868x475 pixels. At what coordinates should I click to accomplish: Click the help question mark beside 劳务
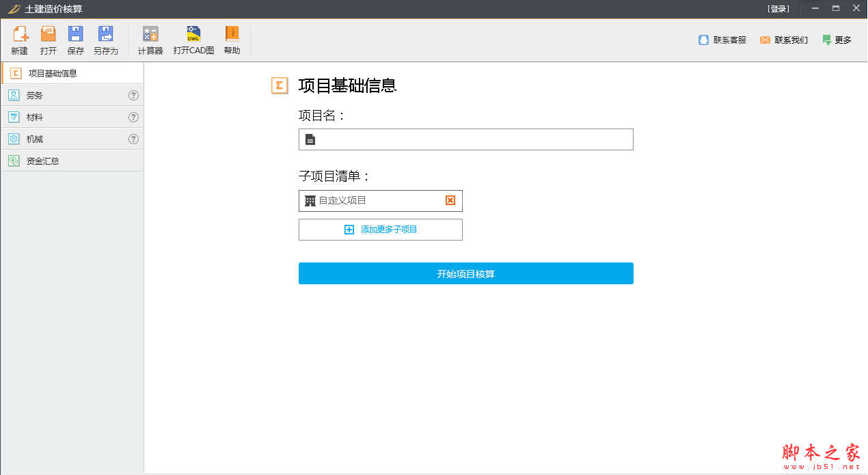pyautogui.click(x=133, y=96)
